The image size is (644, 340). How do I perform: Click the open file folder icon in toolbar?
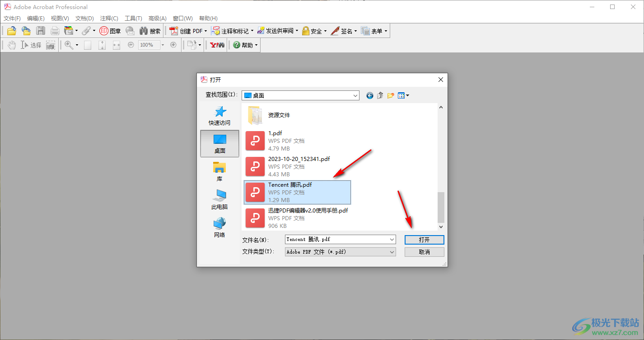pos(12,31)
